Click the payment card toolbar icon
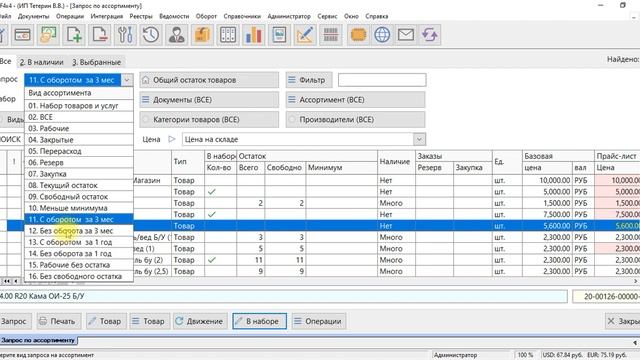 (22, 35)
